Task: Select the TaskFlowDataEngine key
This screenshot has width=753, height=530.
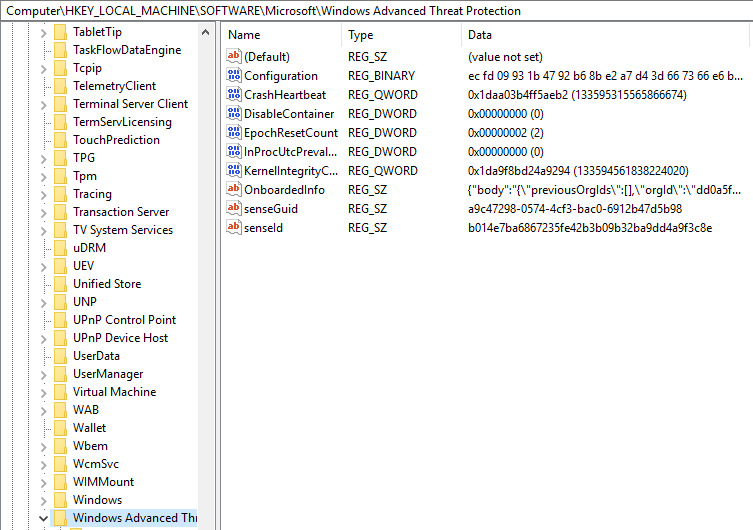Action: pos(127,50)
